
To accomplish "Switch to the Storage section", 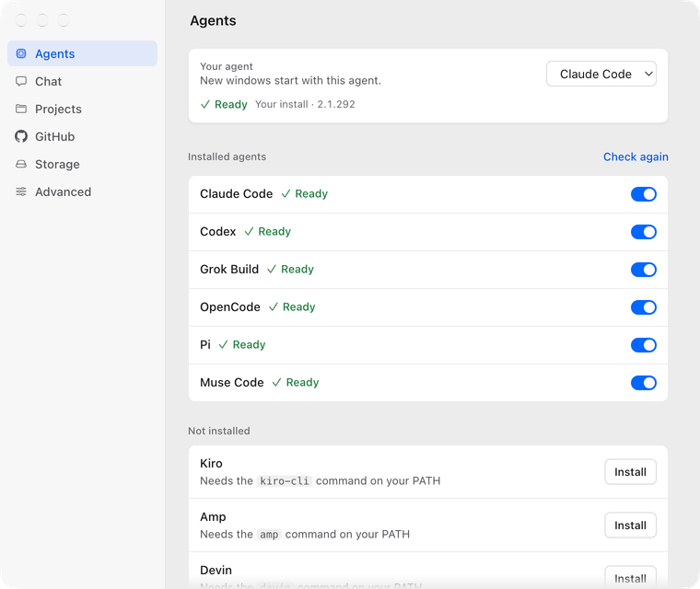I will point(83,164).
